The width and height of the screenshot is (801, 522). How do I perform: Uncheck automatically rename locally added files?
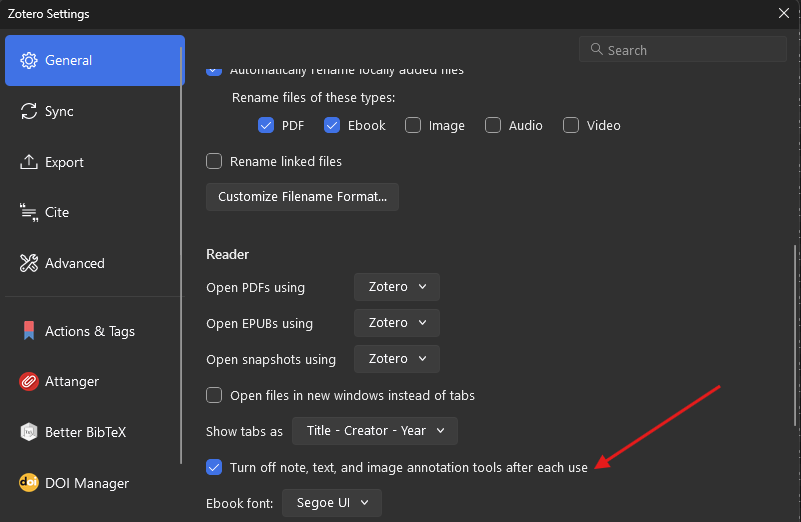click(214, 70)
